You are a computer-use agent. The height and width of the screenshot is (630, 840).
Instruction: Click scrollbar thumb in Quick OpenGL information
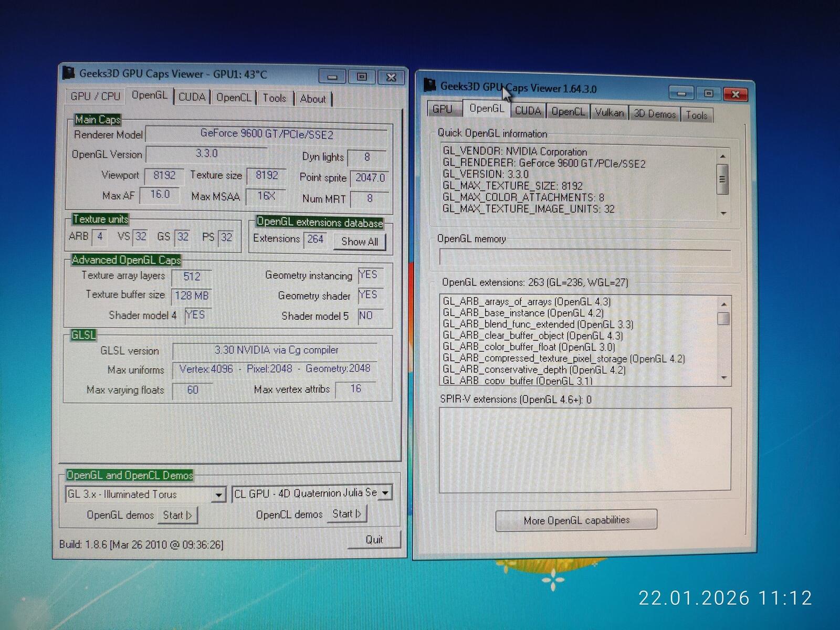point(722,179)
